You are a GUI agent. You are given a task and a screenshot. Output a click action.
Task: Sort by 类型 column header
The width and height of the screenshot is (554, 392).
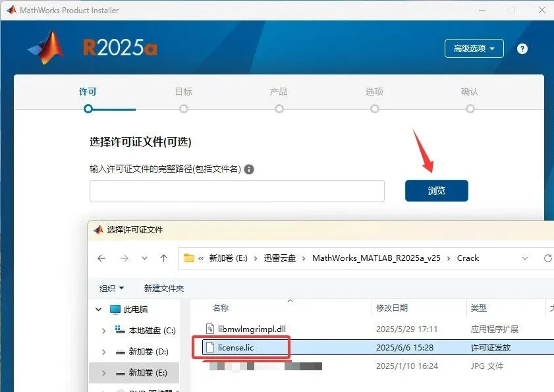[x=479, y=308]
